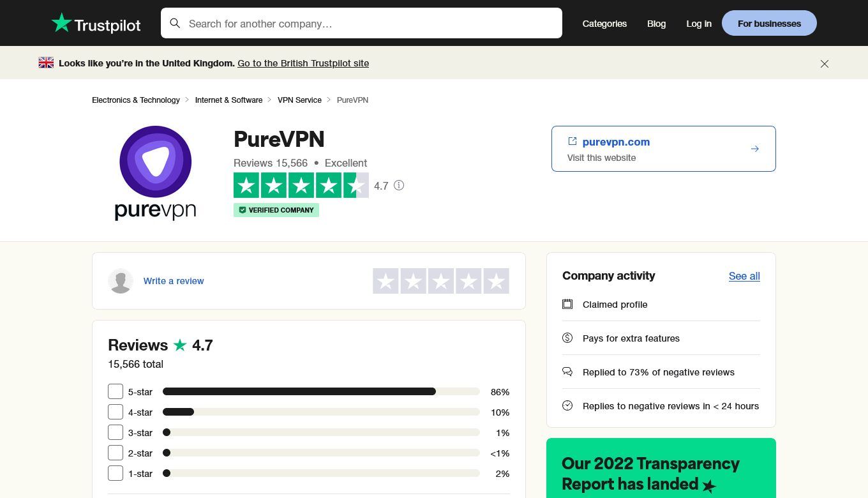Image resolution: width=868 pixels, height=498 pixels.
Task: Click the user avatar beside Write a review
Action: [121, 281]
